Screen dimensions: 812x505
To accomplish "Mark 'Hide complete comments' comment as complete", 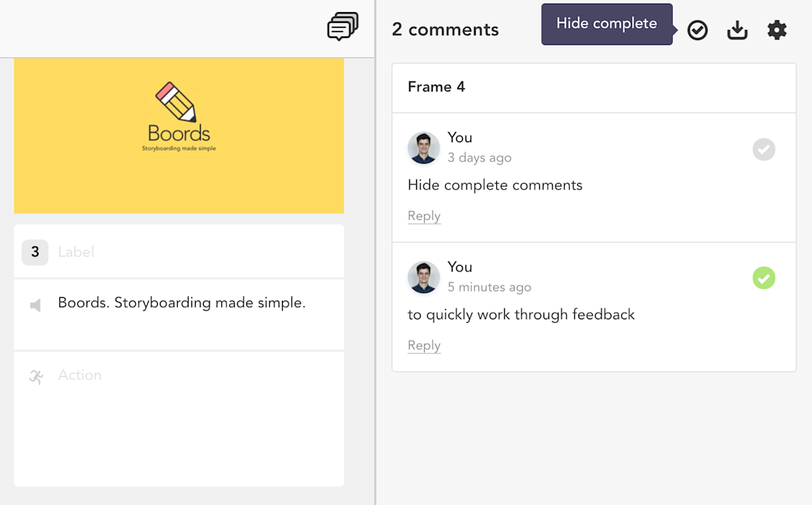I will [763, 149].
